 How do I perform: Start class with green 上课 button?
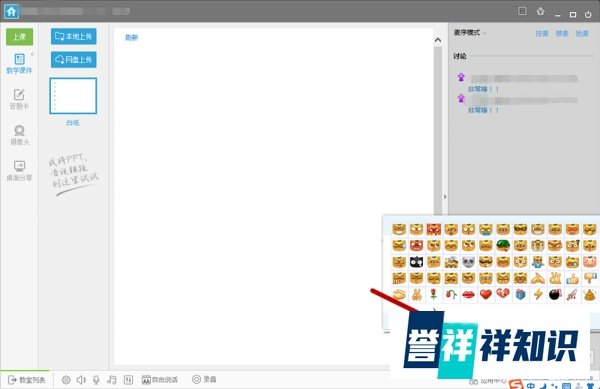20,37
